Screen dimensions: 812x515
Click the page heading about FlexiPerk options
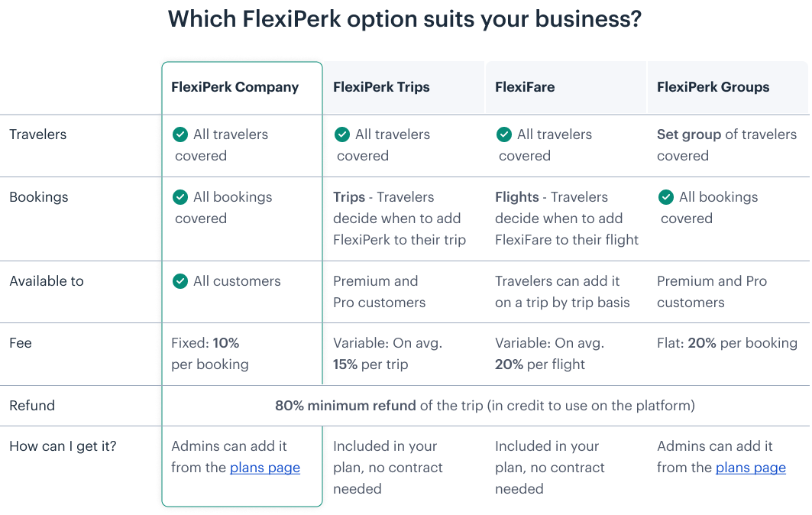404,19
